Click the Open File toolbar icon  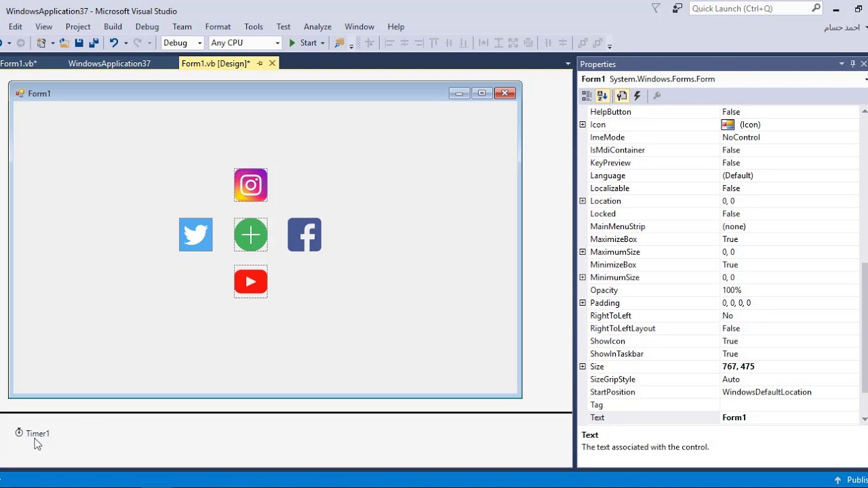(x=64, y=43)
